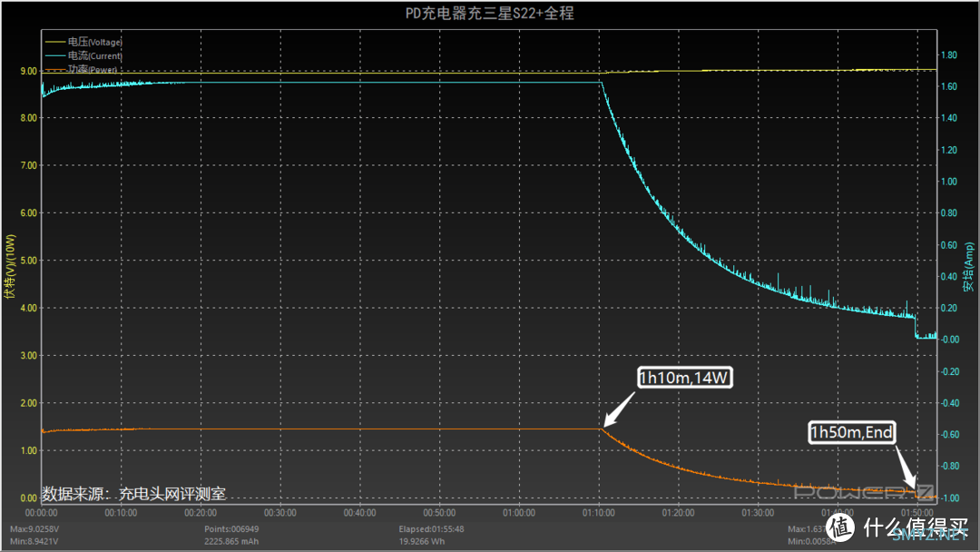This screenshot has height=552, width=980.
Task: Click the -0.60 right axis tick label
Action: [950, 435]
